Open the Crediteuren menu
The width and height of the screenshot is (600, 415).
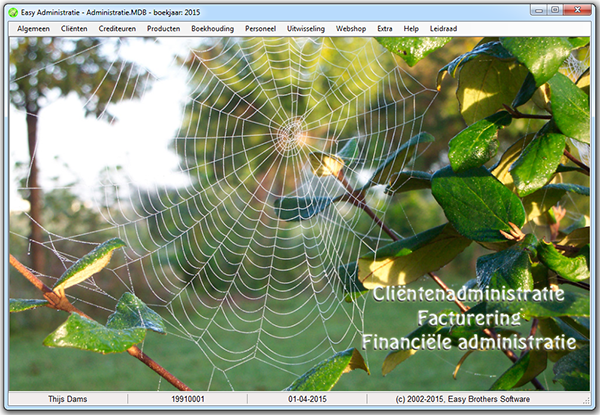(117, 29)
